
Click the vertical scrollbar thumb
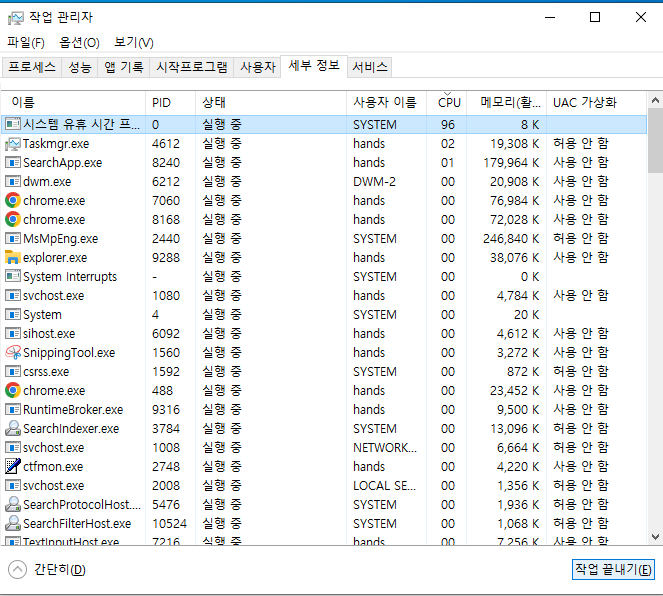tap(655, 140)
